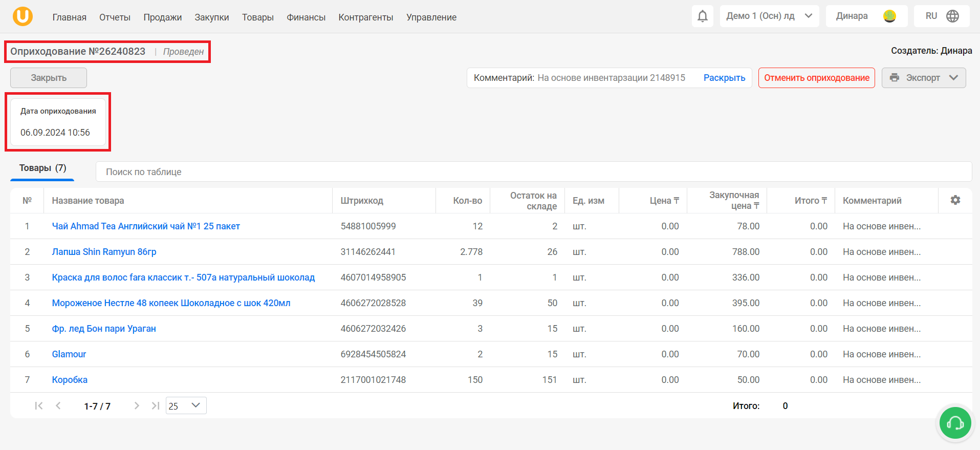Open the notifications bell
This screenshot has width=980, height=450.
coord(703,16)
